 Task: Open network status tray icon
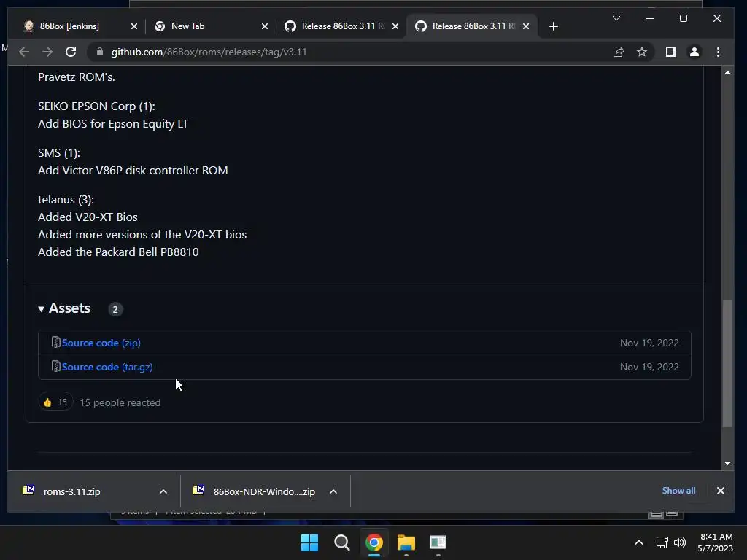coord(662,542)
